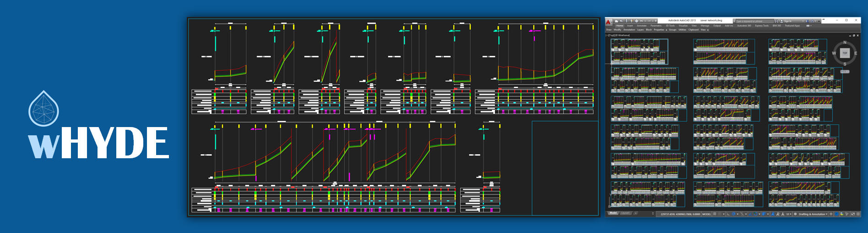Toggle grid display in status bar

tap(715, 214)
